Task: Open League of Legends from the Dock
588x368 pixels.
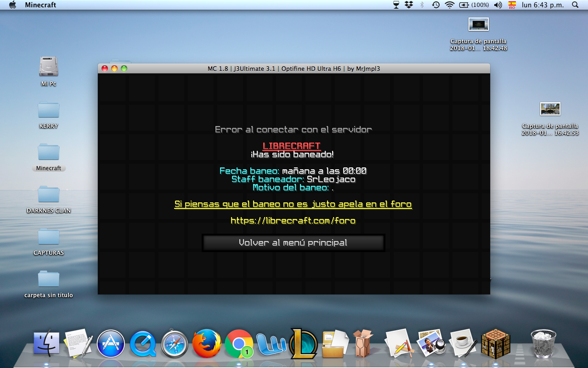Action: pos(304,343)
